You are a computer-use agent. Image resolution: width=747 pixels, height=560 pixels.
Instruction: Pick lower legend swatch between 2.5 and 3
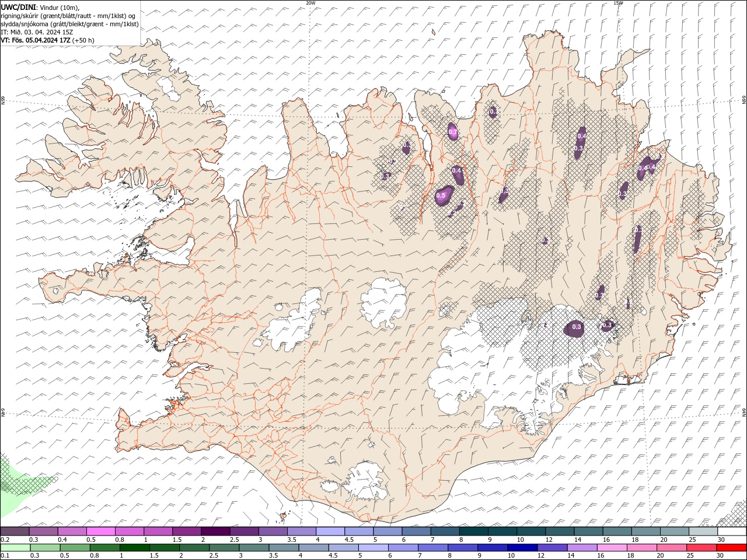point(224,548)
